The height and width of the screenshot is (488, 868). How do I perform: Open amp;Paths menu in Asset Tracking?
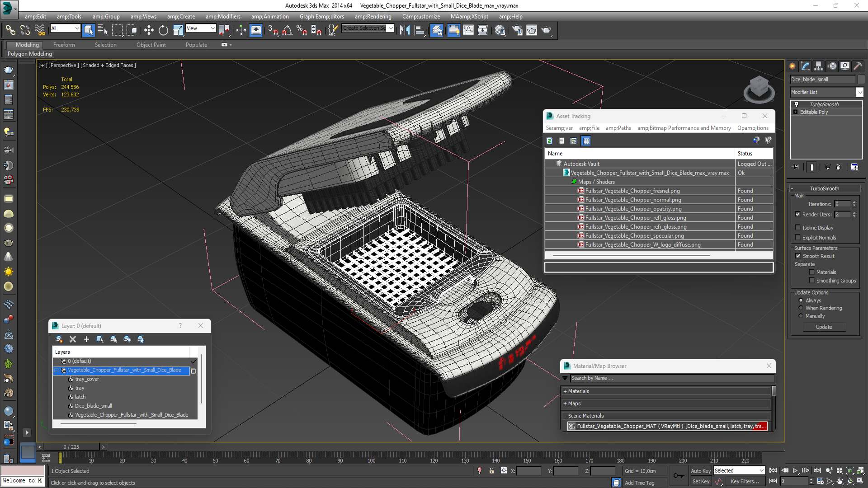(x=618, y=128)
